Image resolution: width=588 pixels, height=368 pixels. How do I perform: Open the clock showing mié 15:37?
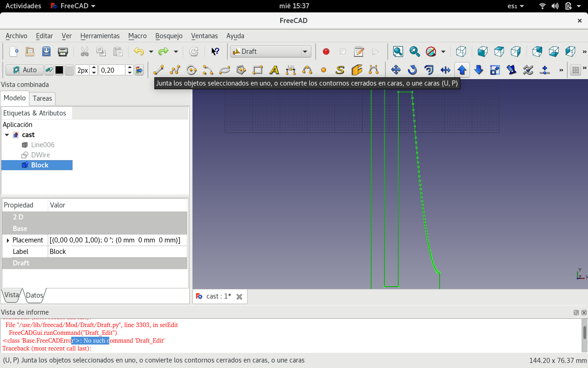(294, 6)
